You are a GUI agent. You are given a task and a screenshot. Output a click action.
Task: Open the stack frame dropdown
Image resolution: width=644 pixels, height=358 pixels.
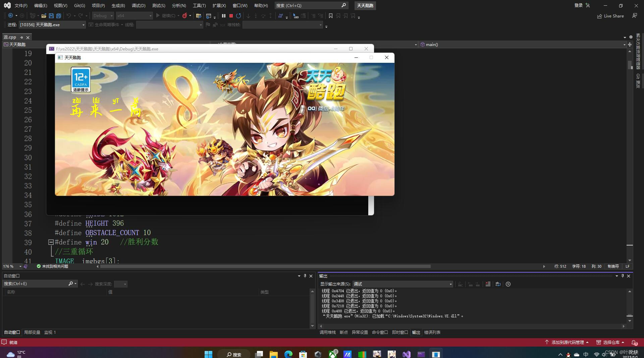click(283, 25)
